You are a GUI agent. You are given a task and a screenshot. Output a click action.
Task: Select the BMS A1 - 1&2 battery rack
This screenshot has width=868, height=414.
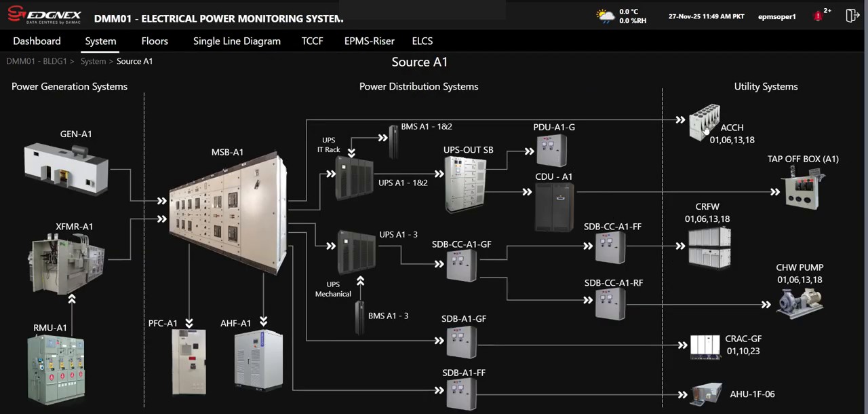(393, 142)
